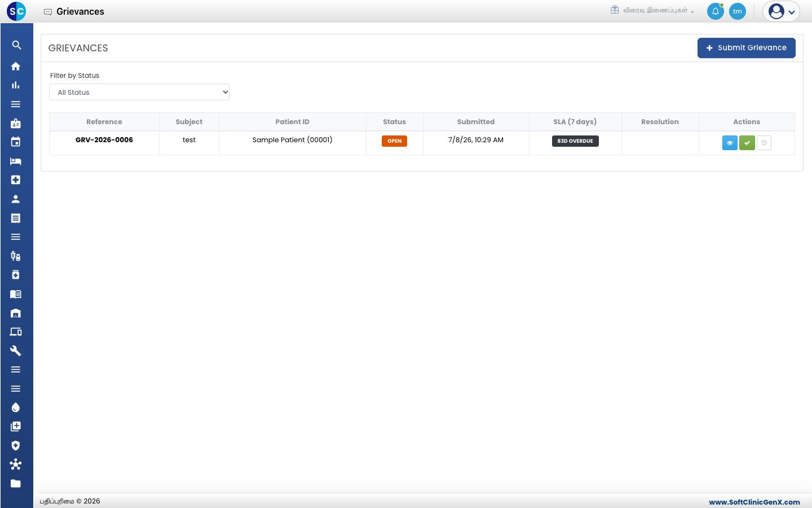Open the calendar icon in sidebar

tap(16, 142)
